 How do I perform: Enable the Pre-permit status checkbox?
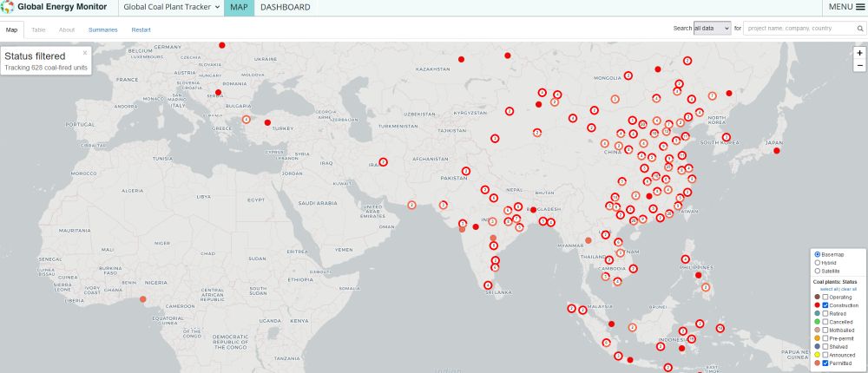tap(825, 338)
